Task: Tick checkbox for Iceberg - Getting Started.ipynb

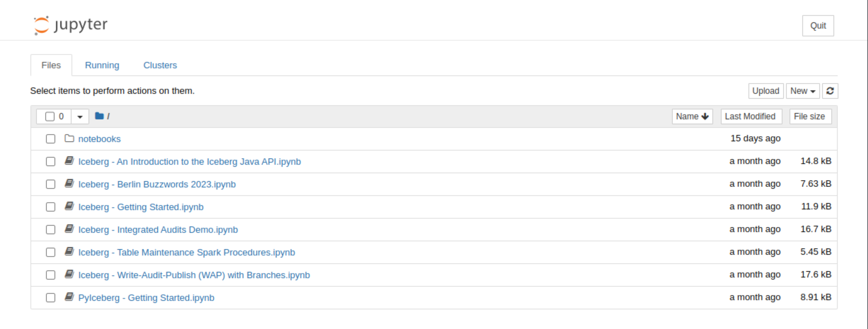Action: tap(51, 207)
